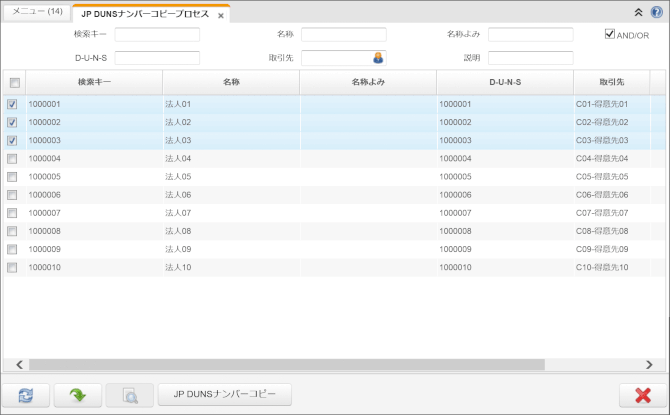
Task: Check the row 1000008 checkbox
Action: coord(12,231)
